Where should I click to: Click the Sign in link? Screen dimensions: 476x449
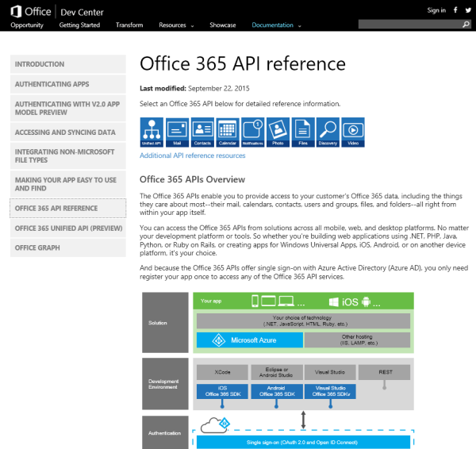pyautogui.click(x=436, y=10)
